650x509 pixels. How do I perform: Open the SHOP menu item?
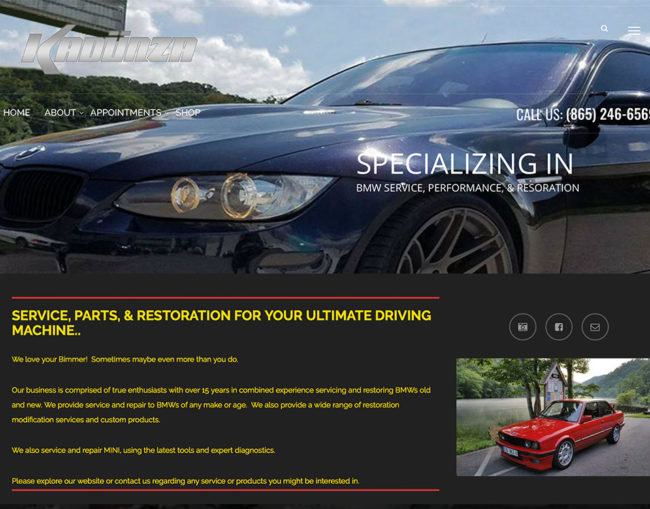(x=188, y=113)
